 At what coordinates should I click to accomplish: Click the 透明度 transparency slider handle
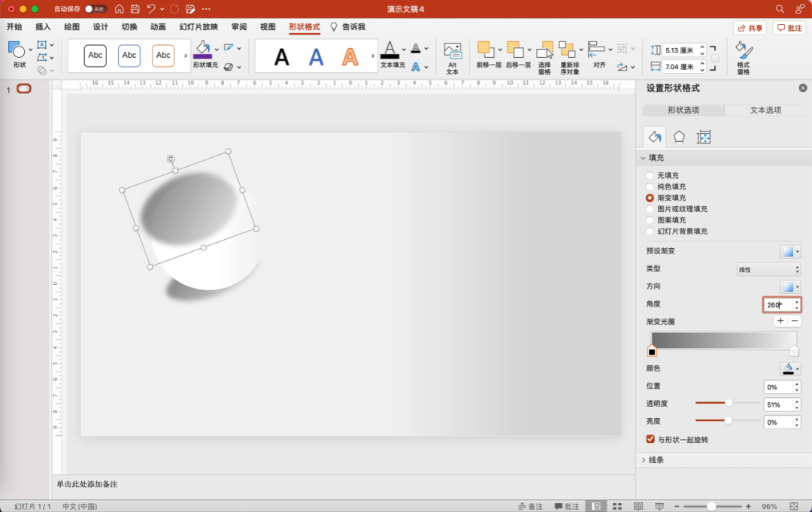click(729, 404)
